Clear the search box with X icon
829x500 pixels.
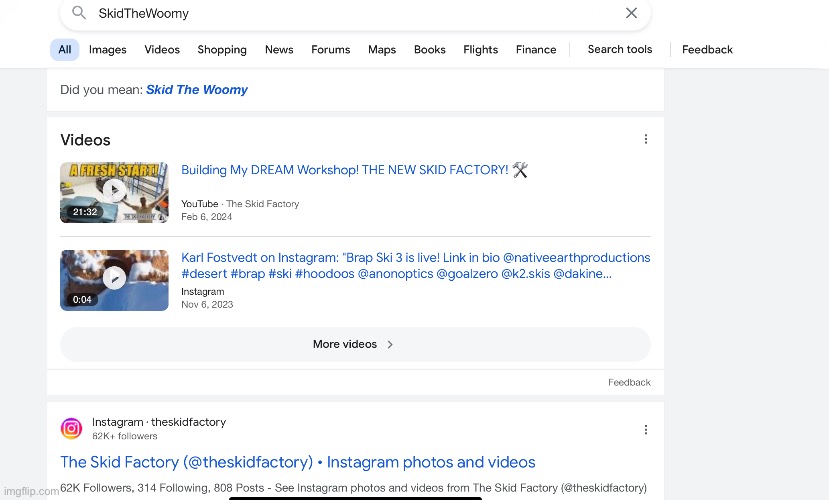(631, 13)
